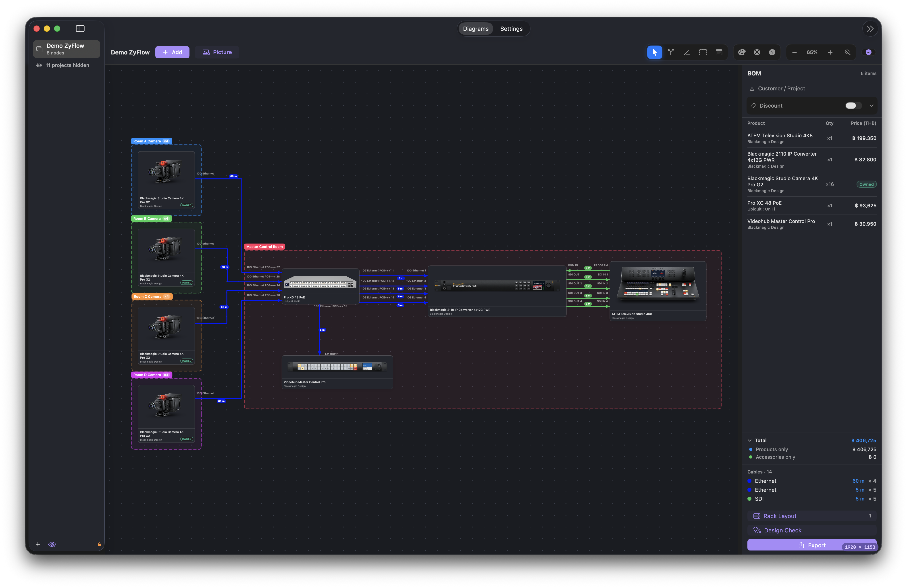The image size is (907, 588).
Task: Select the dashed group frame tool
Action: point(703,52)
